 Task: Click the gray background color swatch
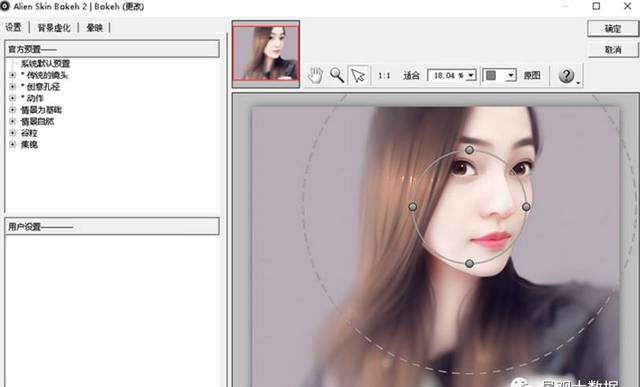(491, 76)
